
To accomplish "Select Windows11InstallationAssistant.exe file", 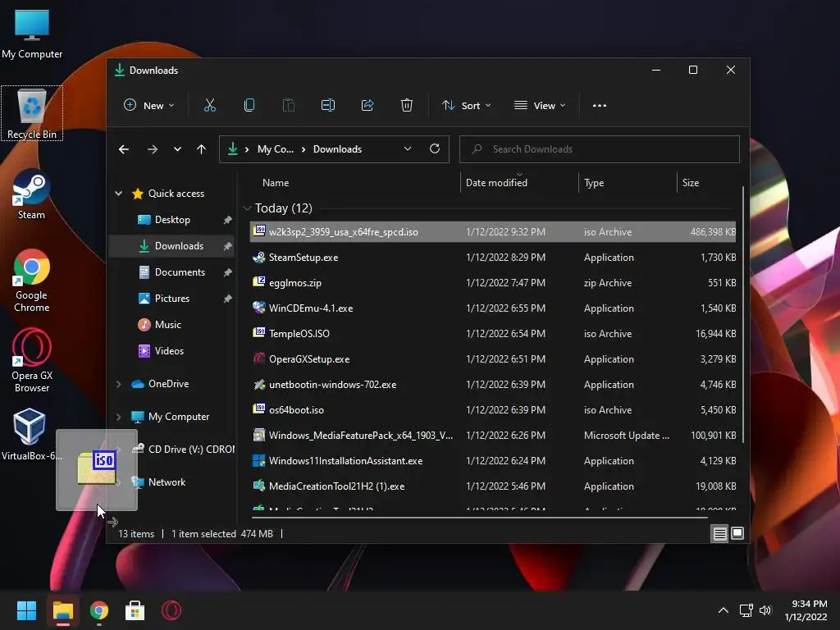I will 493,461.
